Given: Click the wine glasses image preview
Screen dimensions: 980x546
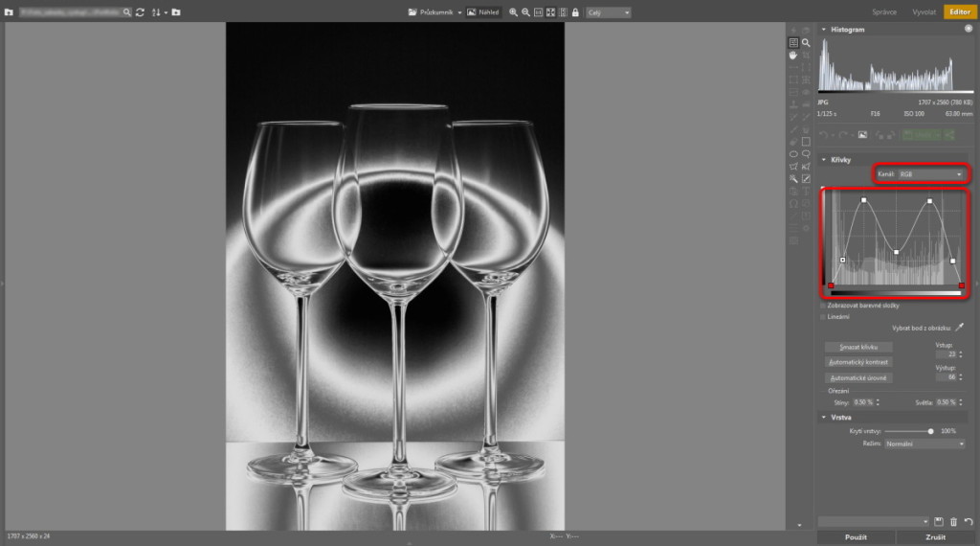Looking at the screenshot, I should pyautogui.click(x=395, y=276).
